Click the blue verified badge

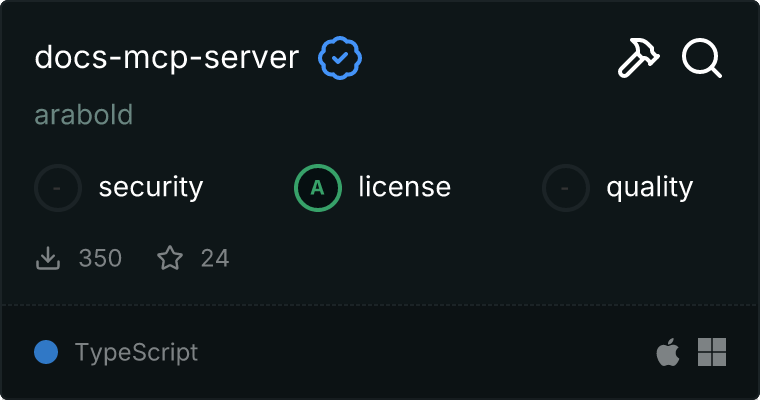pos(340,58)
